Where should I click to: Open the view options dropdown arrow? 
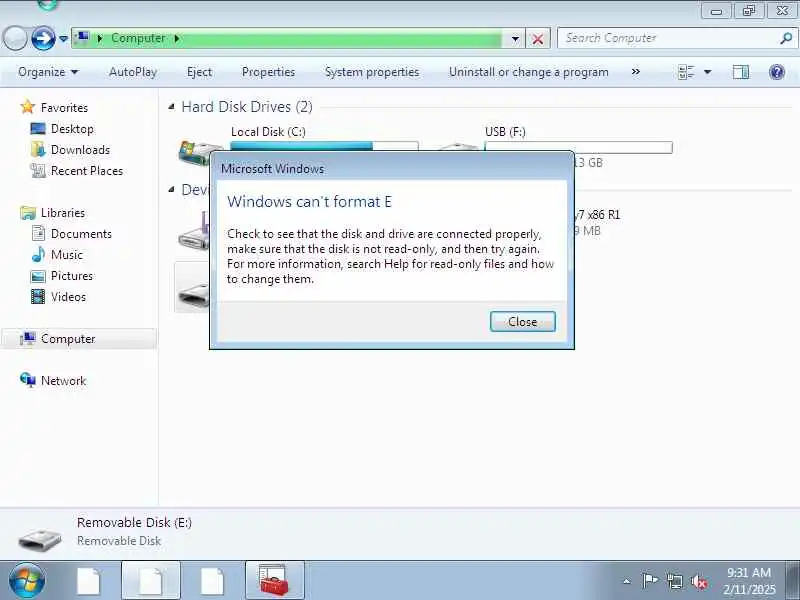(708, 72)
